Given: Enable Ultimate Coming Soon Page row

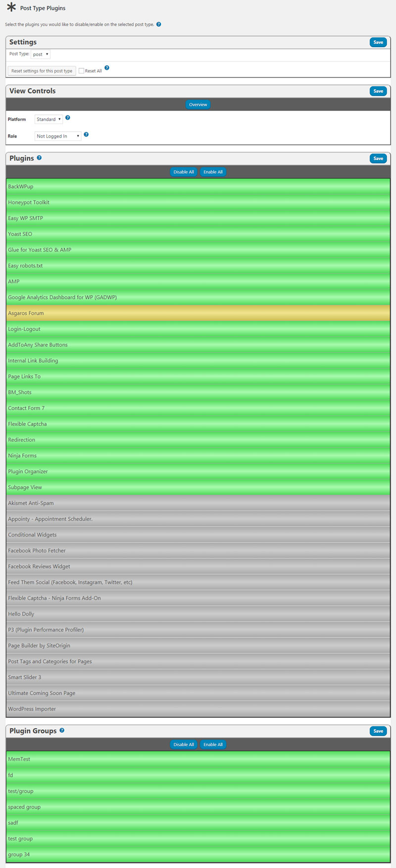Looking at the screenshot, I should point(198,693).
